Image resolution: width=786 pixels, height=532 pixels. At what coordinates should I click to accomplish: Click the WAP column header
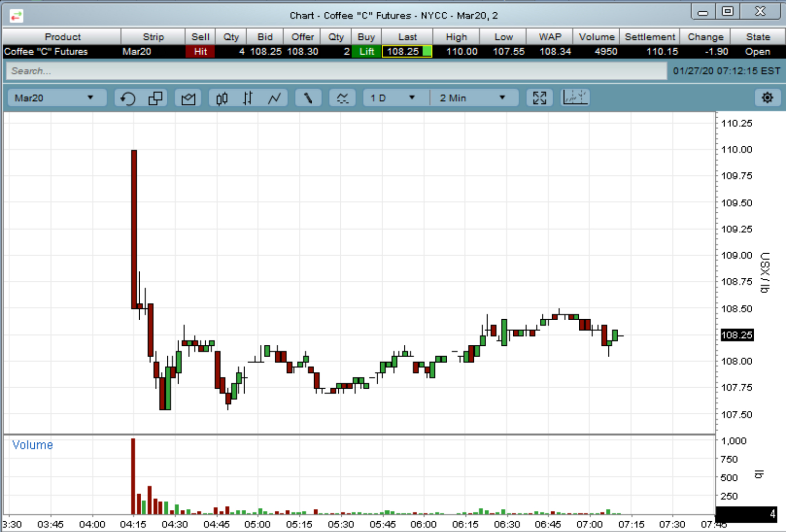(550, 37)
